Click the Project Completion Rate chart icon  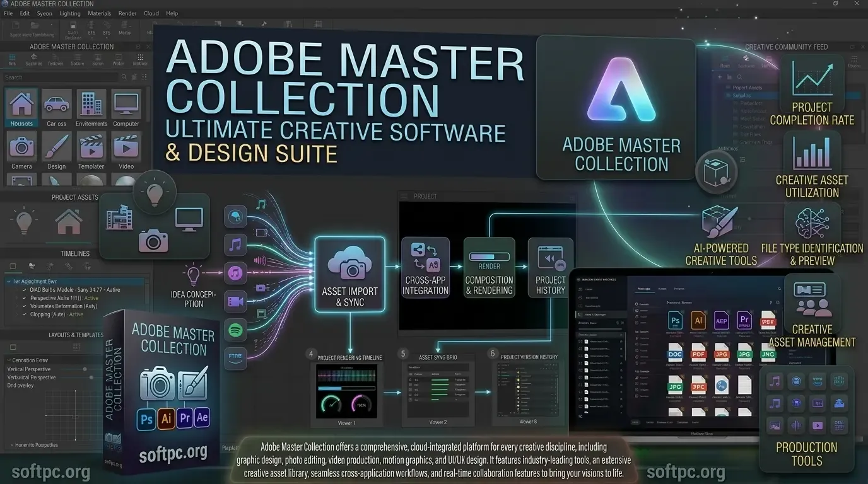(x=811, y=78)
